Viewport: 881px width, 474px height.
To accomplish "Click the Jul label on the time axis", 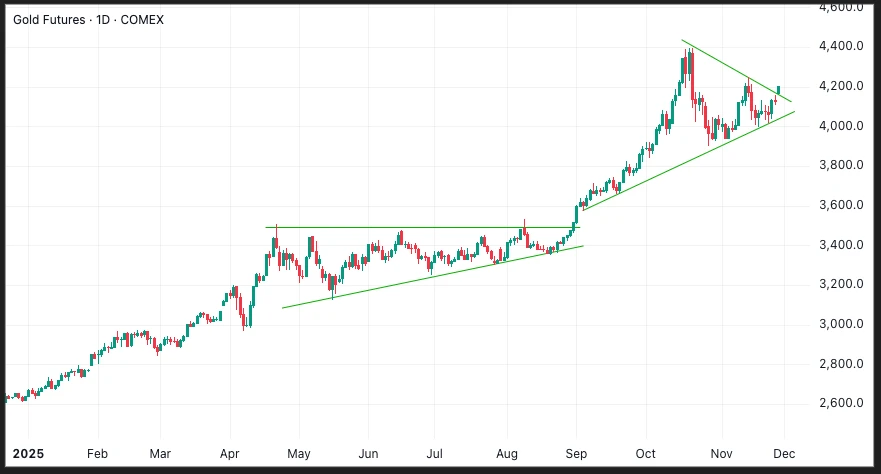I will click(x=435, y=452).
